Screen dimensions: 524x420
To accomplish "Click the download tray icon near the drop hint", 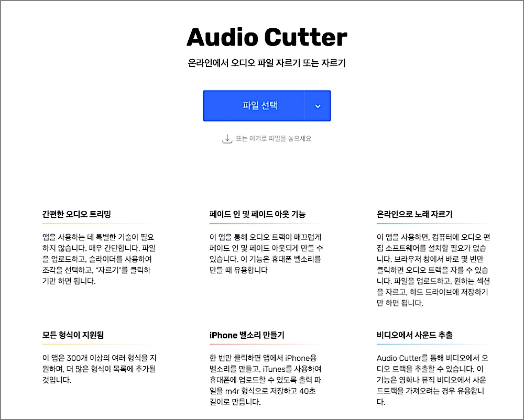I will click(227, 139).
